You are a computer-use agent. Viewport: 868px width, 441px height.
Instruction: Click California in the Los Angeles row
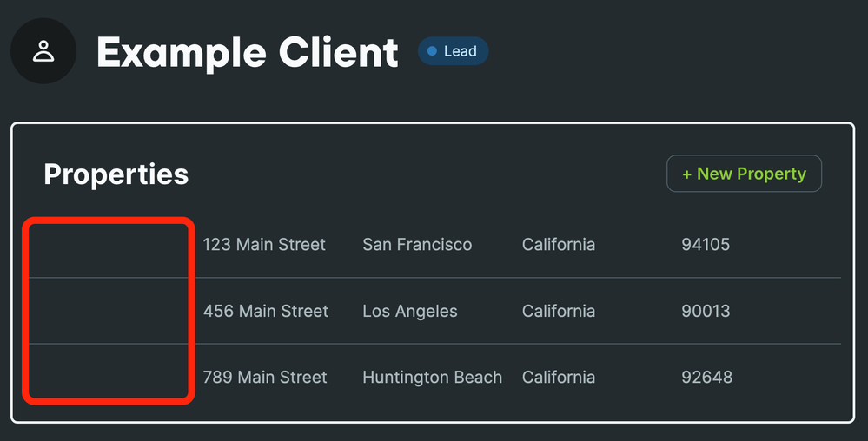tap(559, 311)
